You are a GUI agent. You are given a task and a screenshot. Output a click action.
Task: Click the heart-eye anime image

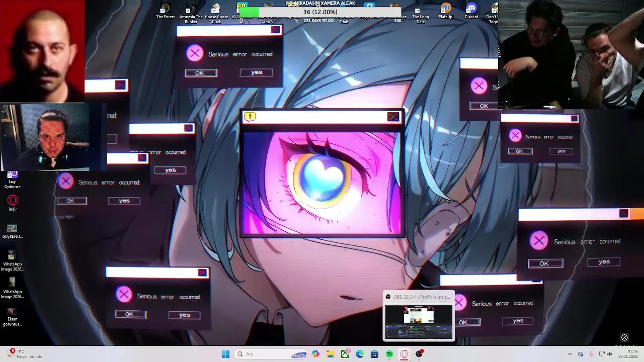[322, 183]
